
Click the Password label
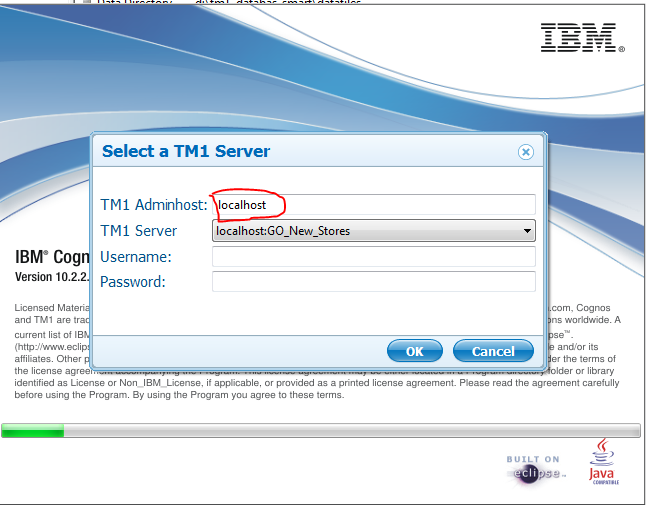tap(133, 282)
